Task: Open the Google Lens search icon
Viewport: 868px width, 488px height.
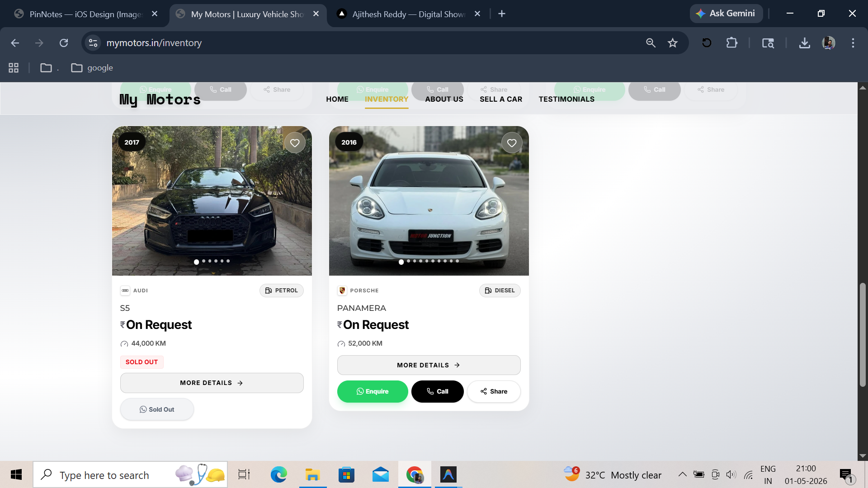Action: (768, 43)
